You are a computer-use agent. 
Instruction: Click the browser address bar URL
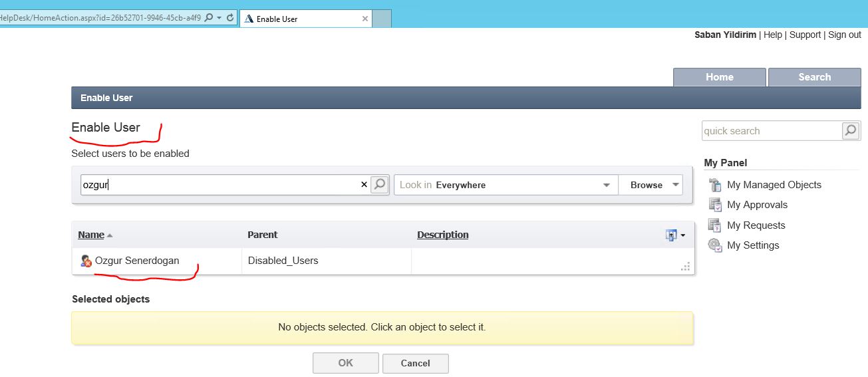[100, 18]
